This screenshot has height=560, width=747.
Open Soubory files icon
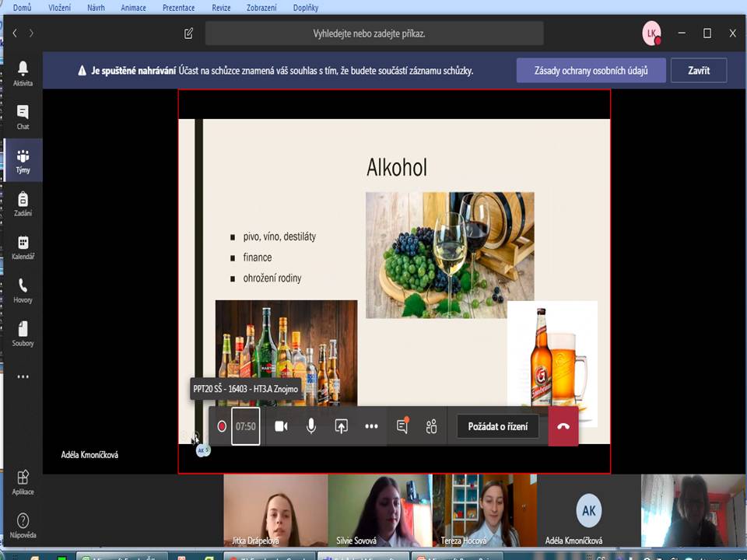tap(23, 333)
